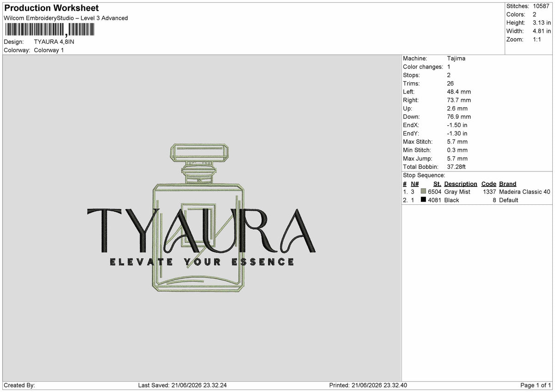
Task: Click the Max Stitch label
Action: [418, 141]
